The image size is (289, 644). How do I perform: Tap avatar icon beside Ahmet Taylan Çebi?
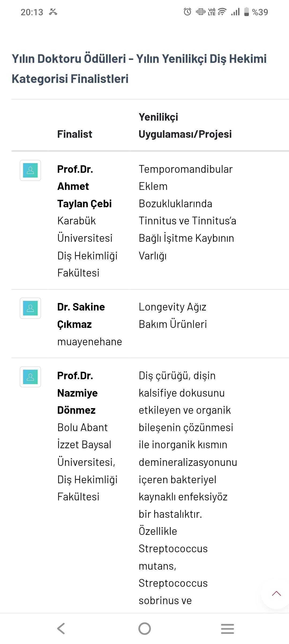[x=31, y=170]
